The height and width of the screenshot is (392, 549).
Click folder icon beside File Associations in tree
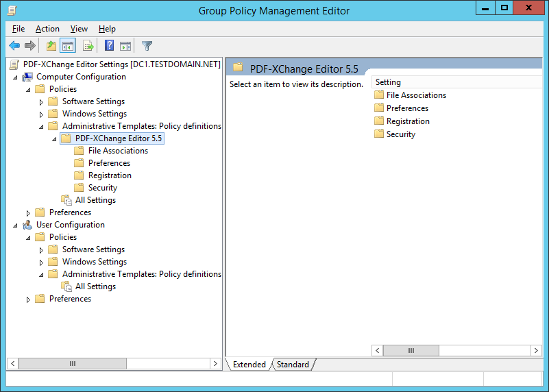(x=79, y=151)
